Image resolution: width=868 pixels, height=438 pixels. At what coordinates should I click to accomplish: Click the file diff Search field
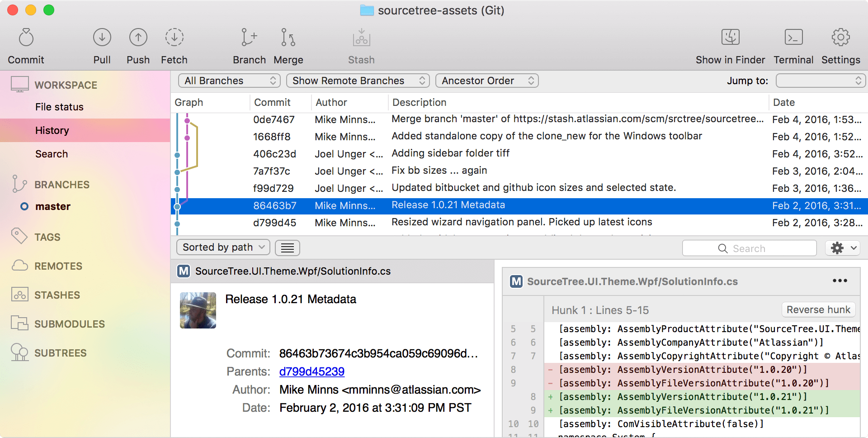pyautogui.click(x=749, y=248)
